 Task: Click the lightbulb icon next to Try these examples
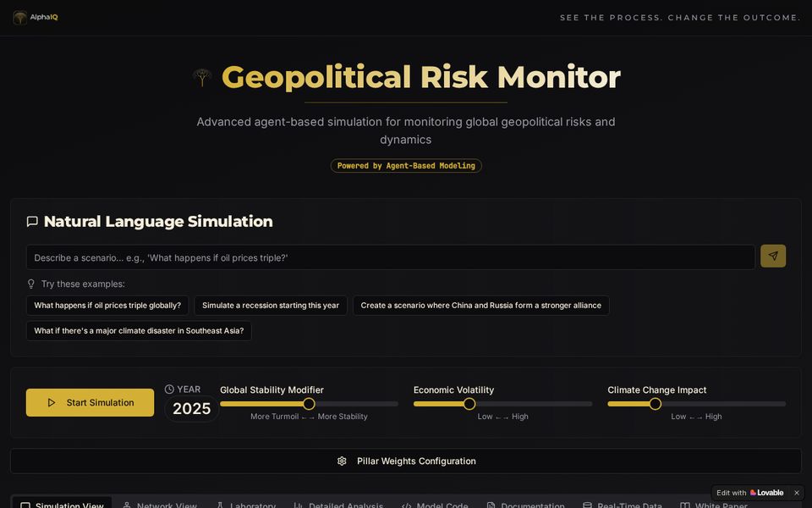click(31, 284)
